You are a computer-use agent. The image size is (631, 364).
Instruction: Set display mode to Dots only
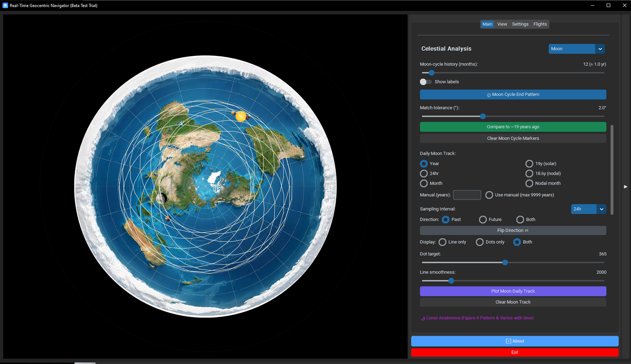(x=479, y=242)
